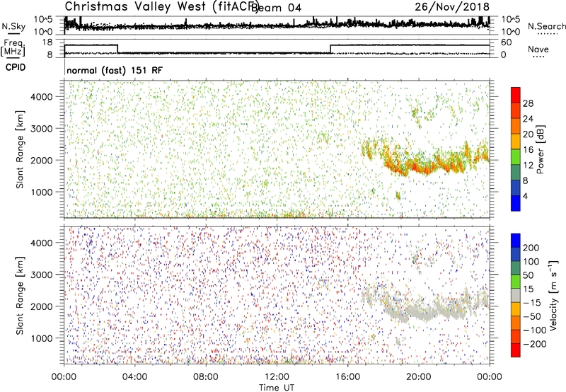Screen dimensions: 566x392
Task: Select the 'Freq. [MHz]' axis label
Action: (x=13, y=48)
